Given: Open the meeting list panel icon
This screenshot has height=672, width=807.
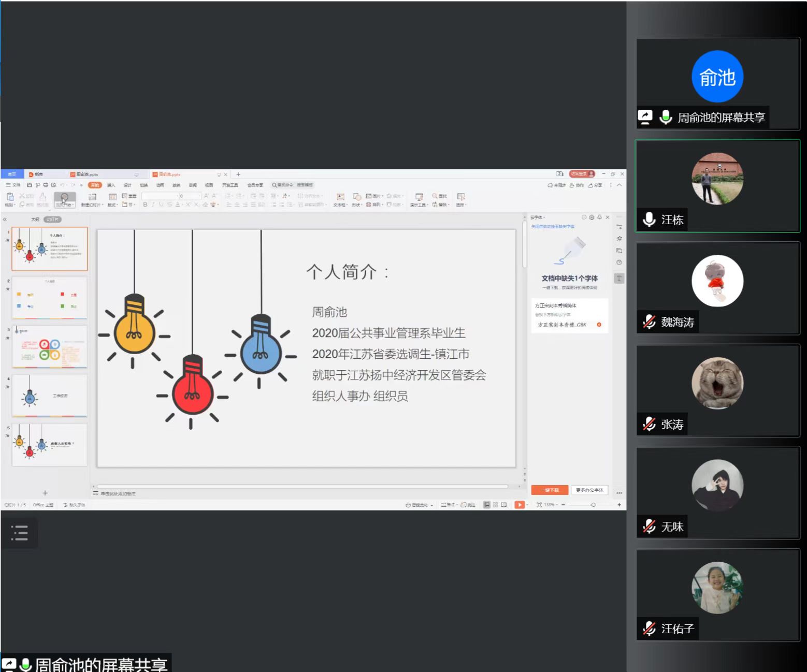Looking at the screenshot, I should point(19,533).
